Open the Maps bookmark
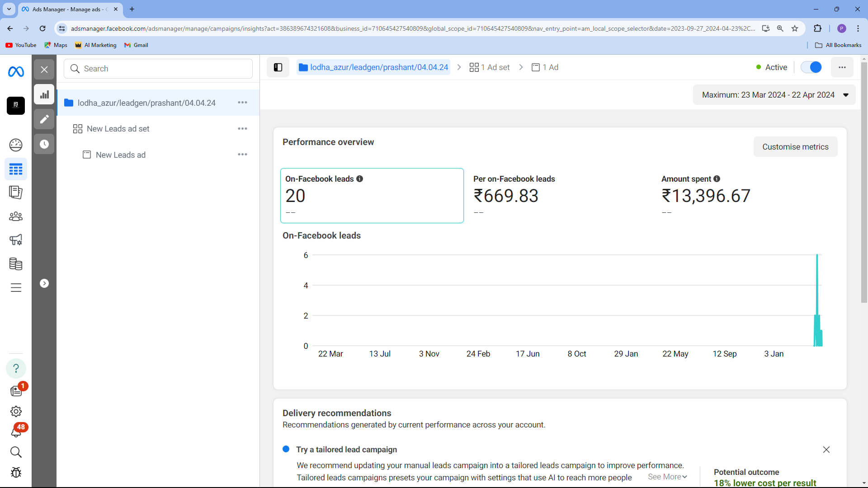Screen dimensions: 868x488 pos(56,45)
